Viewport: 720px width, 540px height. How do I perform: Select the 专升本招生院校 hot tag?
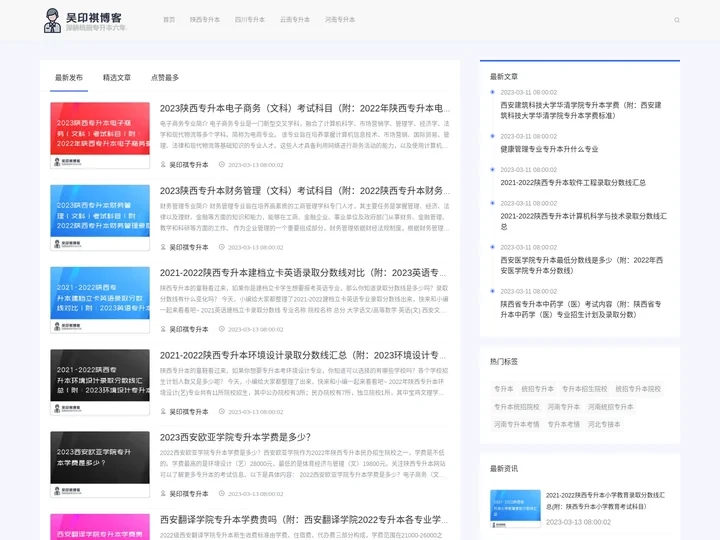585,388
